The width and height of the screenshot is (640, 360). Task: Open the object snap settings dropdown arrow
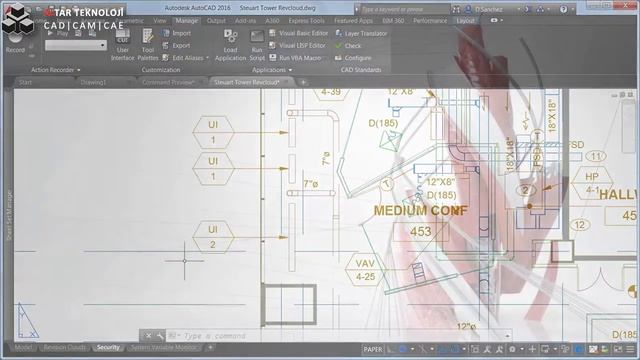pos(464,349)
